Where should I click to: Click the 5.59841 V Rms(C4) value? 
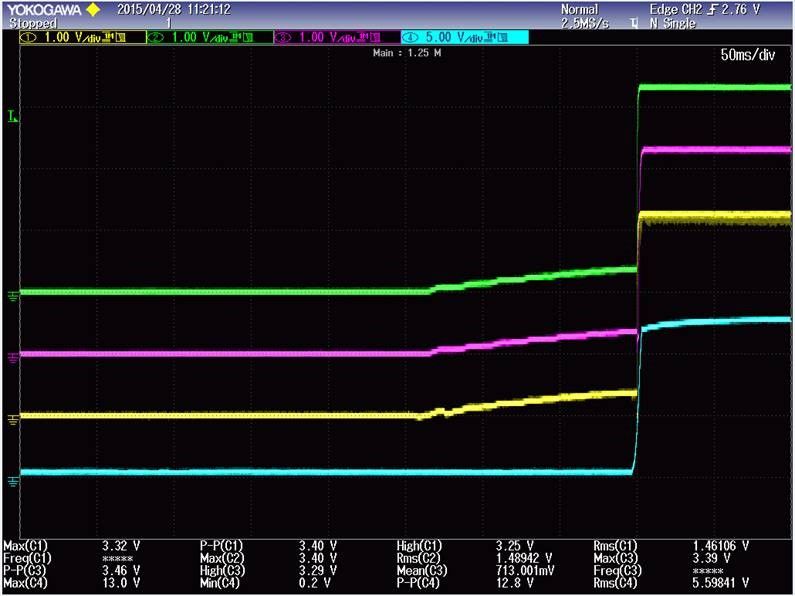pyautogui.click(x=720, y=583)
